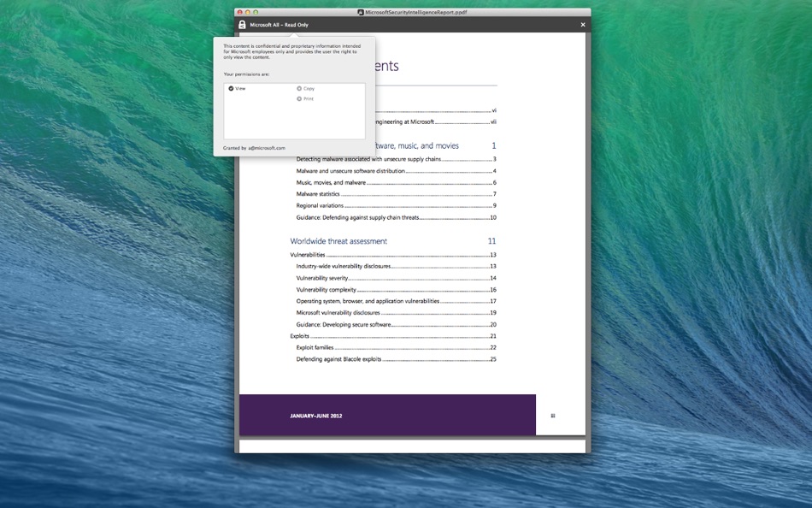Click the page number iii in footer
812x508 pixels.
pyautogui.click(x=552, y=416)
